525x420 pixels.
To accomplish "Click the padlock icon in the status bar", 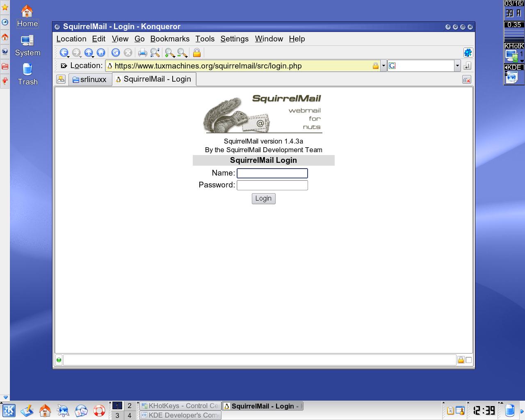I will click(x=461, y=360).
